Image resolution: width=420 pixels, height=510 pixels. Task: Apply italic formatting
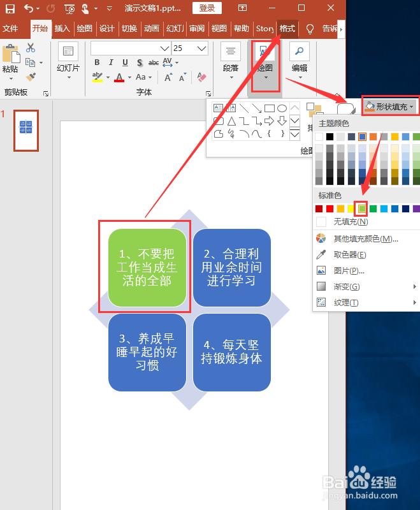click(111, 62)
